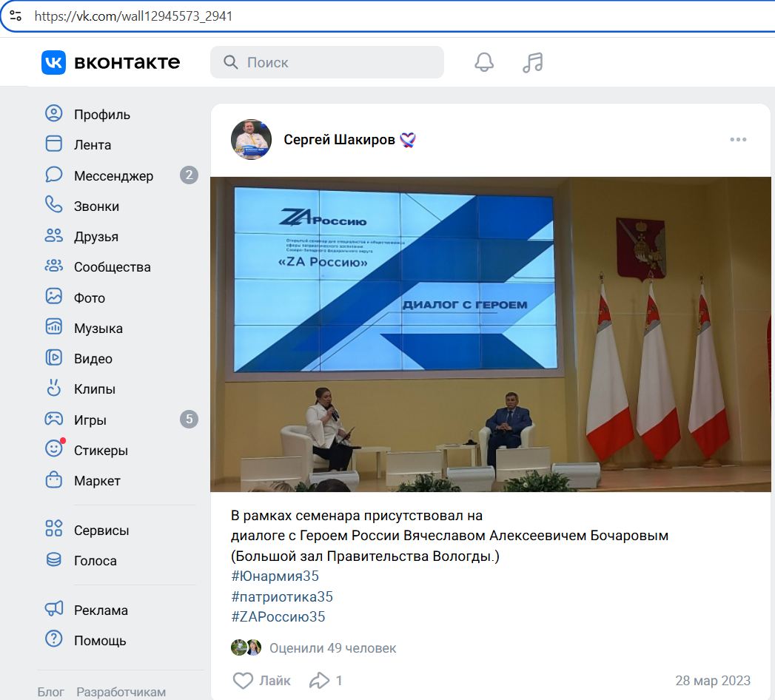The image size is (775, 700).
Task: Click the Клипы hand icon
Action: [54, 388]
